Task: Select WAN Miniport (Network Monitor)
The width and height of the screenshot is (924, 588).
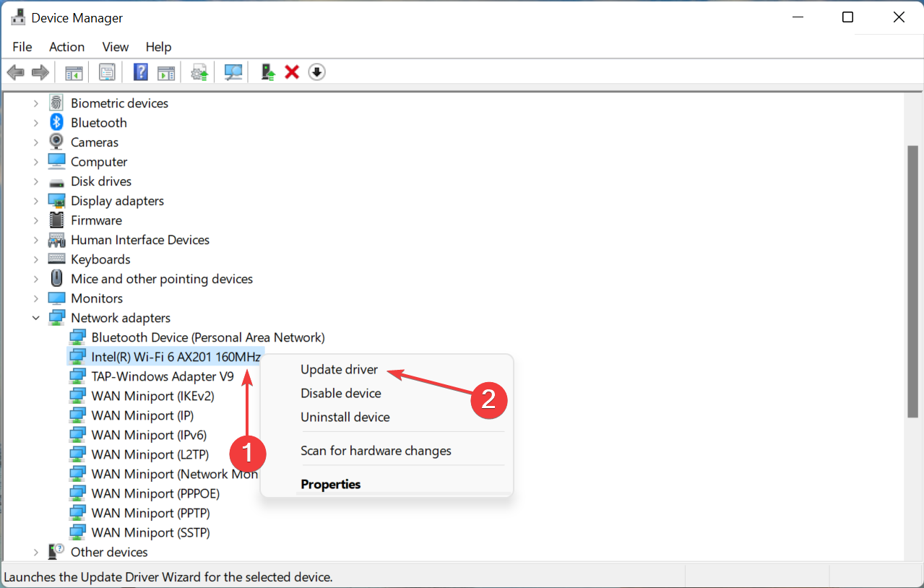Action: coord(174,474)
